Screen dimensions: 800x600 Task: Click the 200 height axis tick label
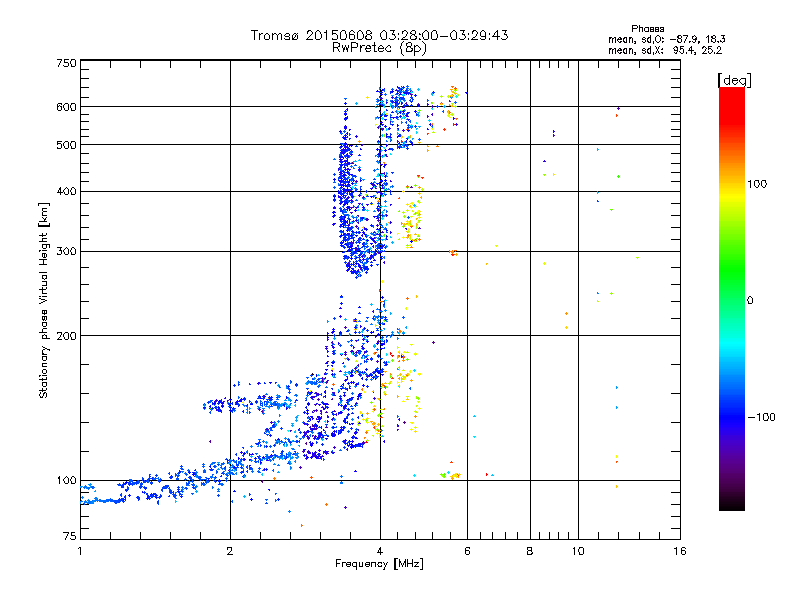pos(67,336)
